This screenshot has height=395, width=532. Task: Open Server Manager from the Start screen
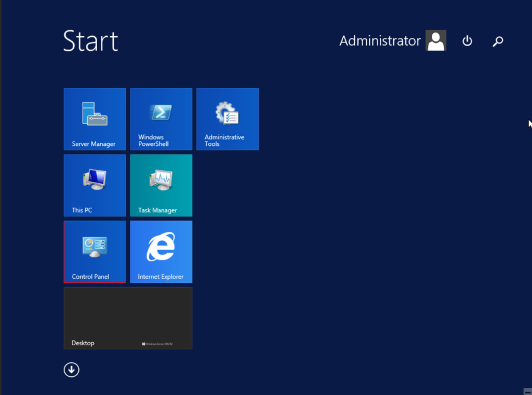coord(95,119)
